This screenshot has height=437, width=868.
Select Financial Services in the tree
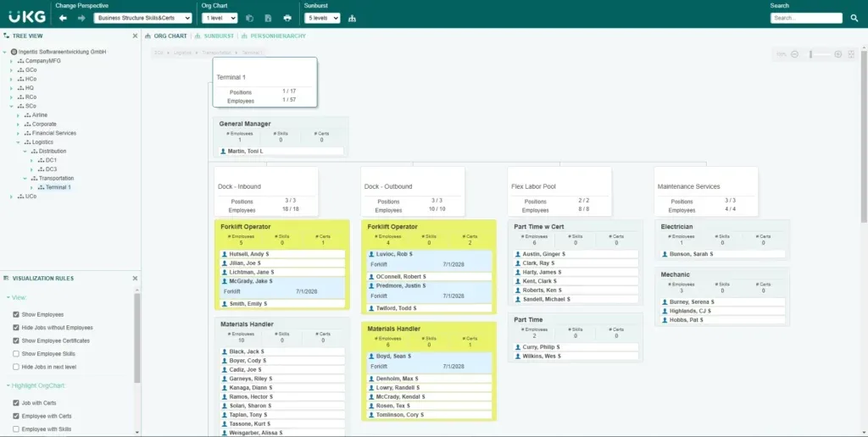[x=54, y=133]
